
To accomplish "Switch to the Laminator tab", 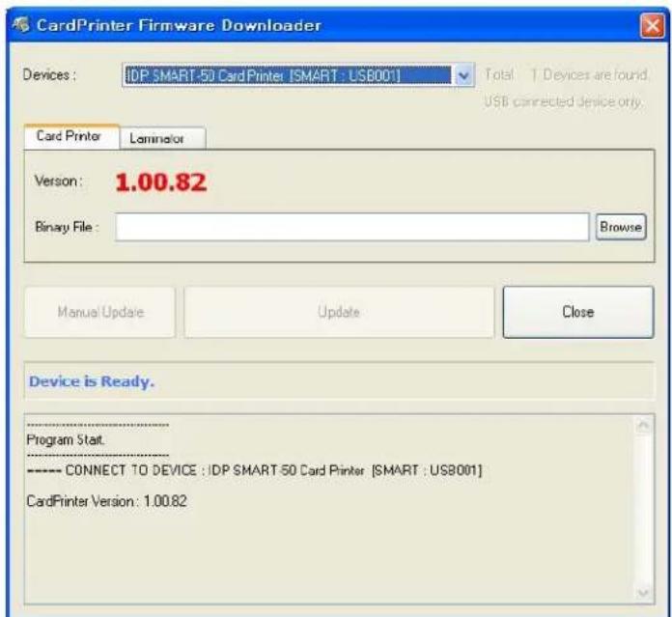I will [x=162, y=138].
